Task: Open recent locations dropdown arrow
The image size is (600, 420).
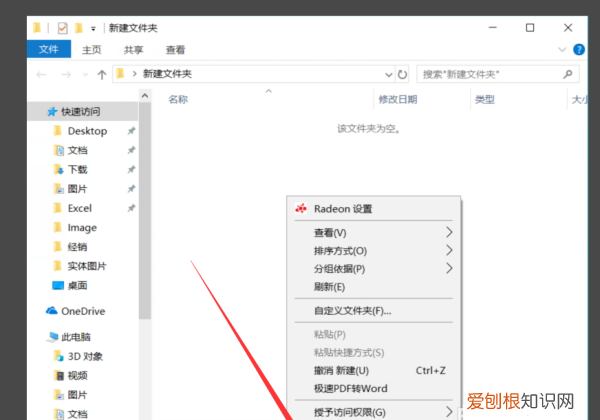Action: (85, 75)
